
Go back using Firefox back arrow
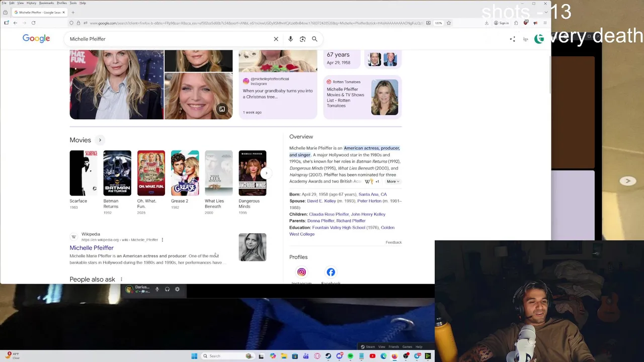pos(15,23)
